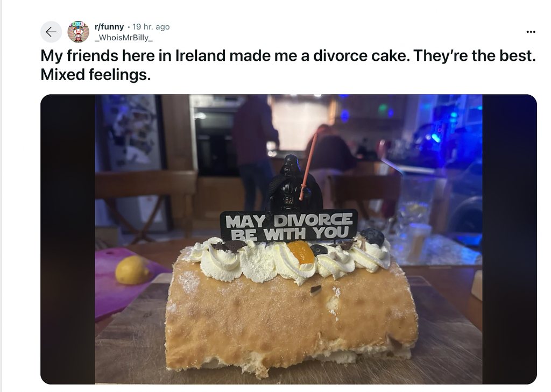Screen dimensions: 551x392
Task: Click the yellow lemon in the photo
Action: (132, 270)
